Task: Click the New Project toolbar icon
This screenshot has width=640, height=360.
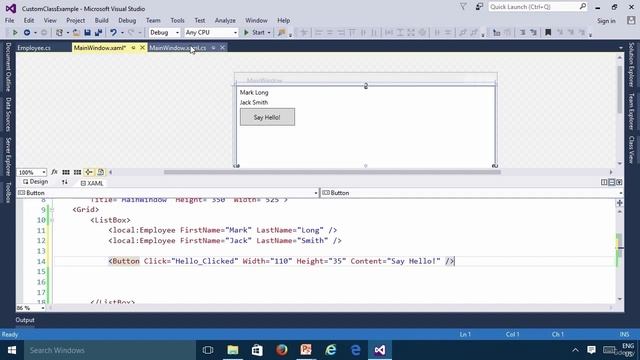Action: 60,32
